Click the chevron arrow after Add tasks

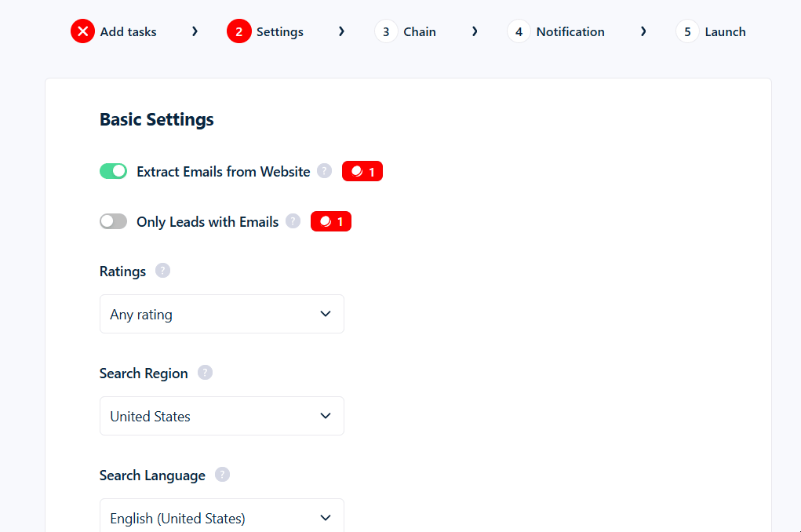point(195,31)
